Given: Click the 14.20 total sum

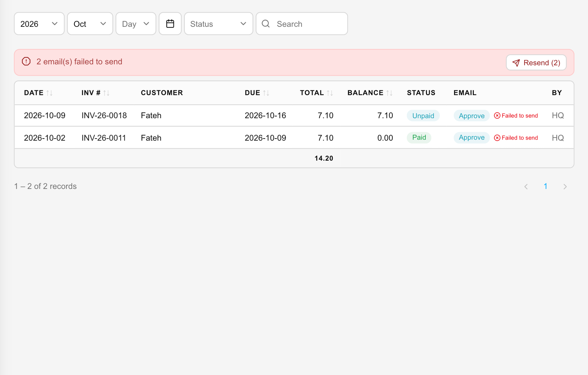Looking at the screenshot, I should [324, 158].
